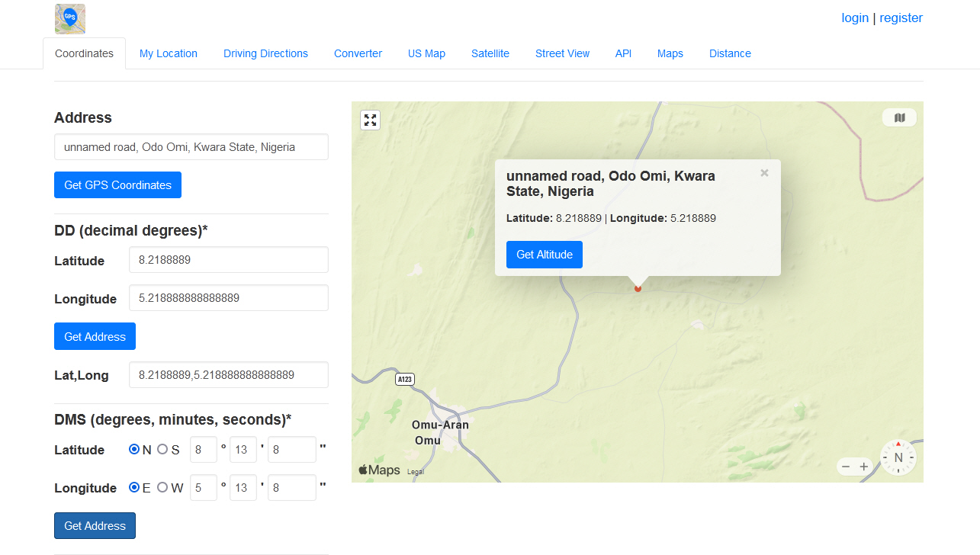Screen dimensions: 980x555
Task: Select E for longitude direction
Action: click(134, 487)
